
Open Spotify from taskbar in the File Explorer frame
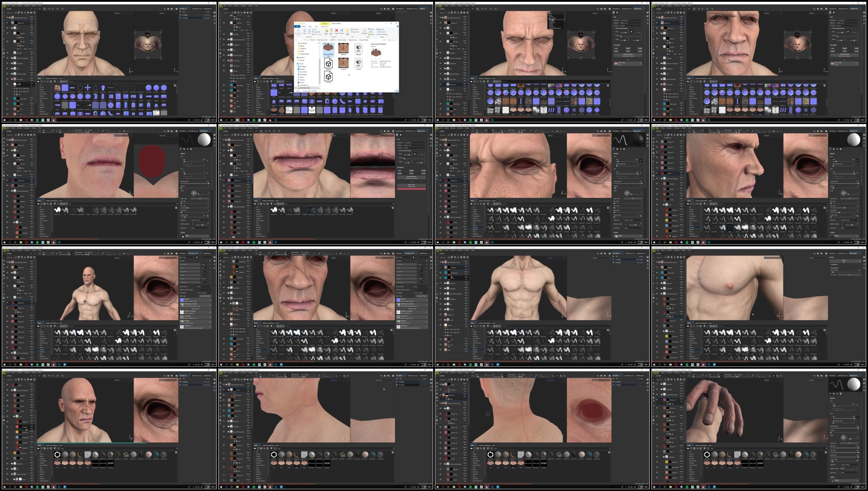tap(254, 120)
